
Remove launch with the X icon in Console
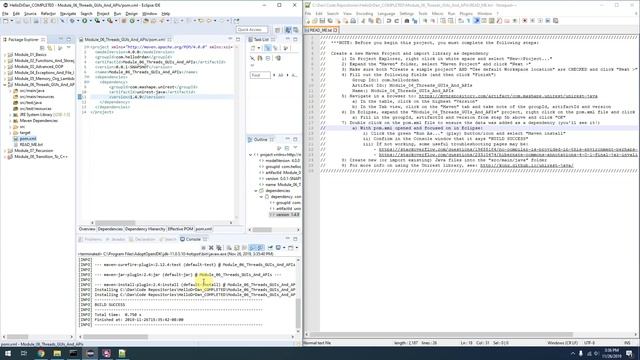pos(211,247)
